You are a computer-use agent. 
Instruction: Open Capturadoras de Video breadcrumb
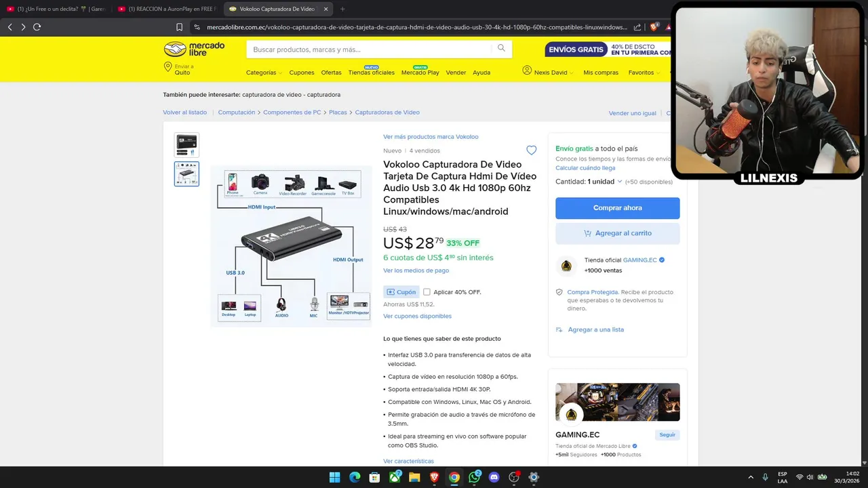[387, 113]
